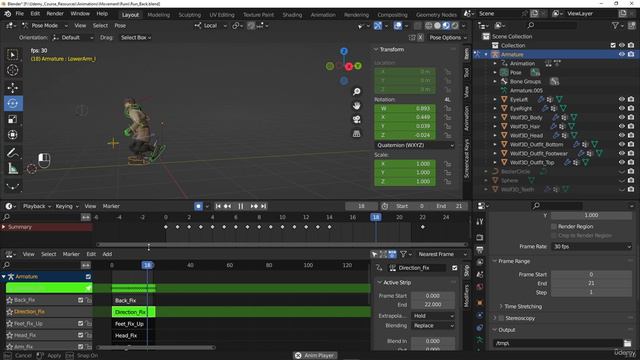Open Blending Replace dropdown

pyautogui.click(x=433, y=326)
